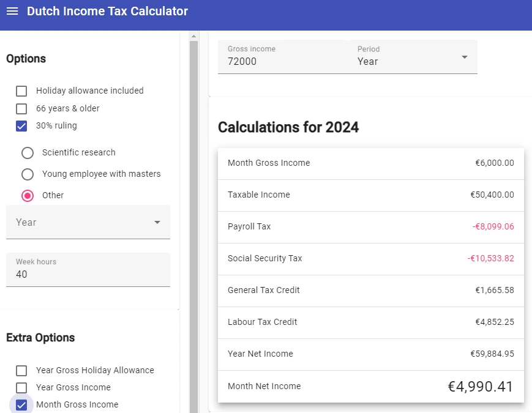532x413 pixels.
Task: Enable Holiday allowance included checkbox
Action: pyautogui.click(x=21, y=91)
